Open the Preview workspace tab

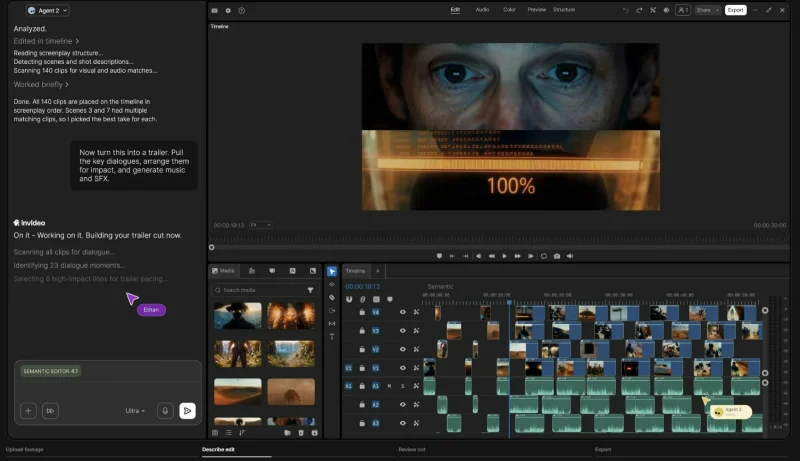click(x=536, y=10)
